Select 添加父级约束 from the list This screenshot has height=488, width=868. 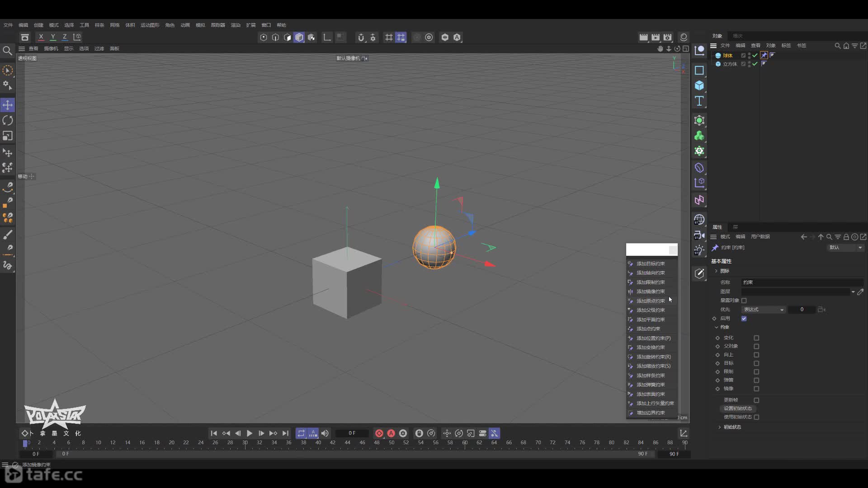651,310
